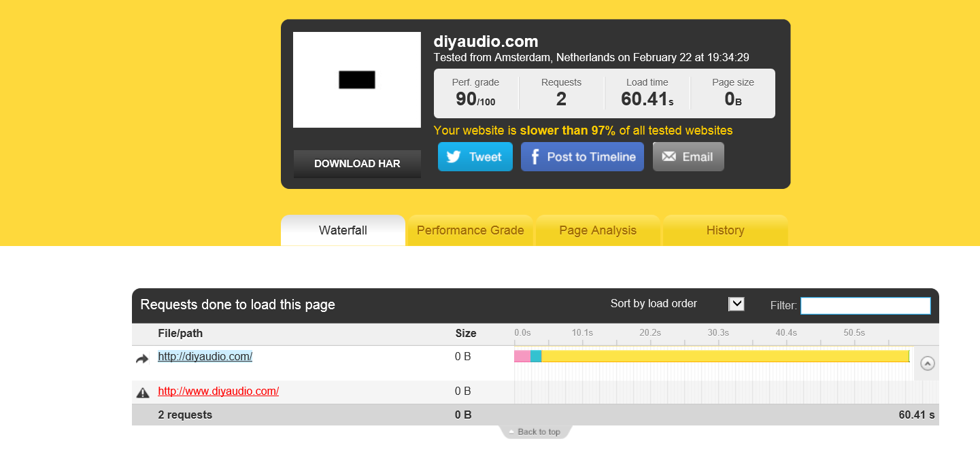The width and height of the screenshot is (980, 454).
Task: Click the redirect arrow icon beside http://diyaudio.com/
Action: tap(142, 359)
